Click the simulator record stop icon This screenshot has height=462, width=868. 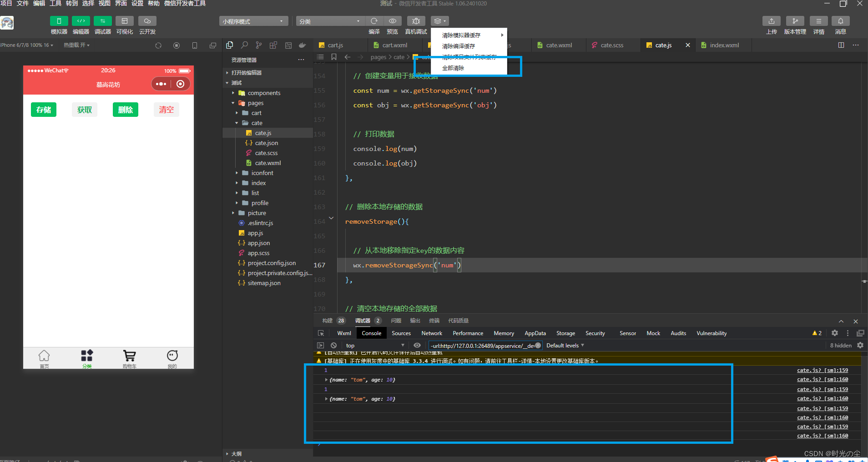[x=177, y=45]
